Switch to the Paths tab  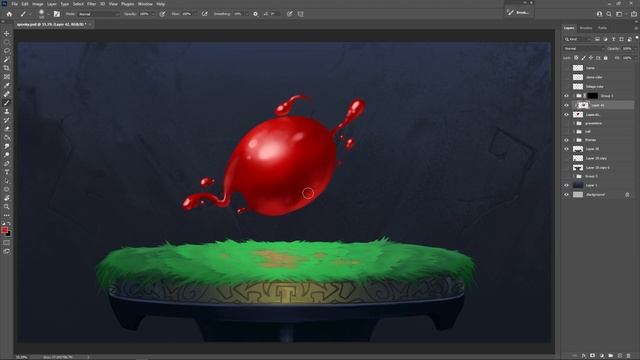coord(602,28)
